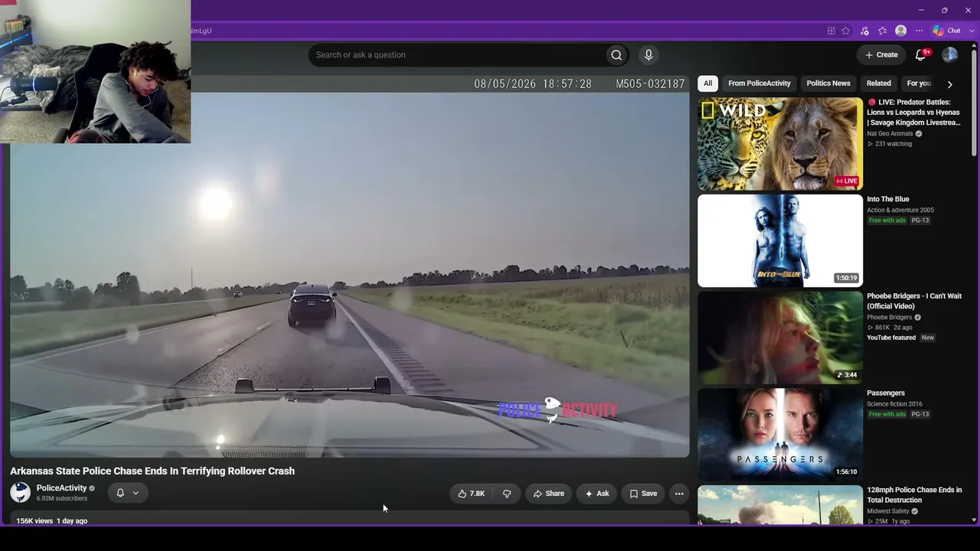This screenshot has height=551, width=980.
Task: Open browser settings and more menu
Action: [x=920, y=31]
